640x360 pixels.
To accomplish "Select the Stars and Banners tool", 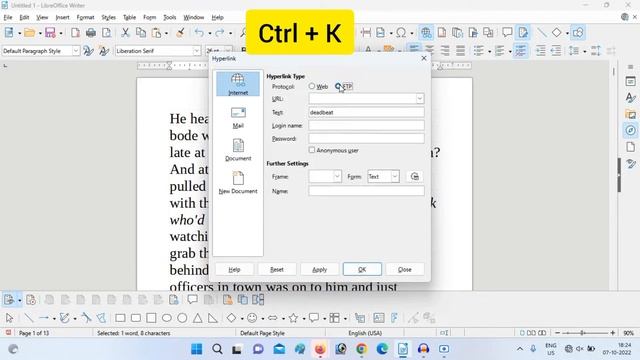I will 293,318.
